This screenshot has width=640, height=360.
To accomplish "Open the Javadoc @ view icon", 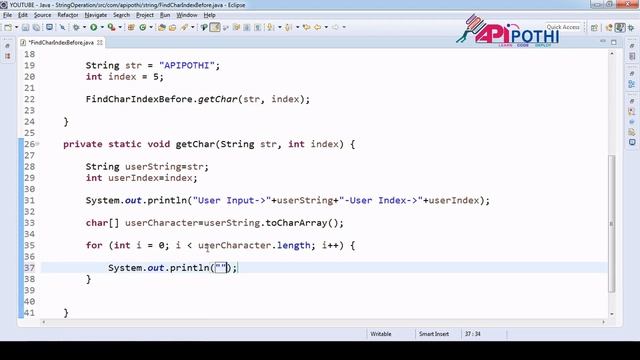I will click(x=632, y=122).
